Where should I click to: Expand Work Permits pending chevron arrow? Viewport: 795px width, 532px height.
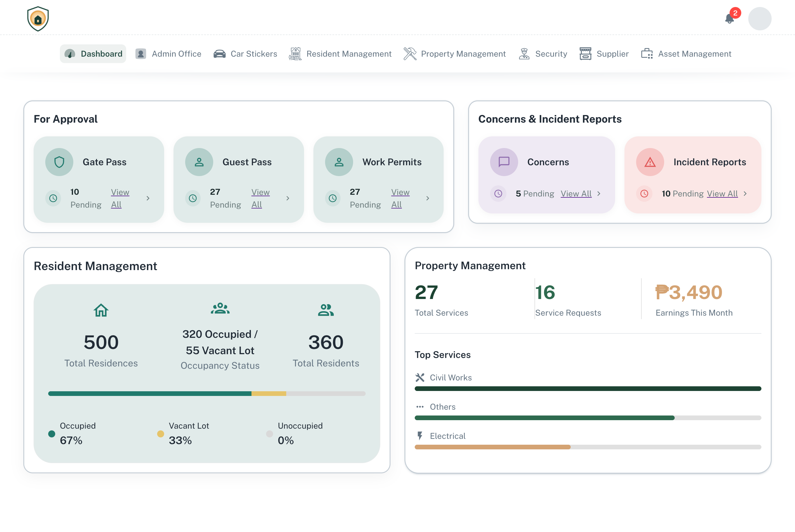[428, 198]
